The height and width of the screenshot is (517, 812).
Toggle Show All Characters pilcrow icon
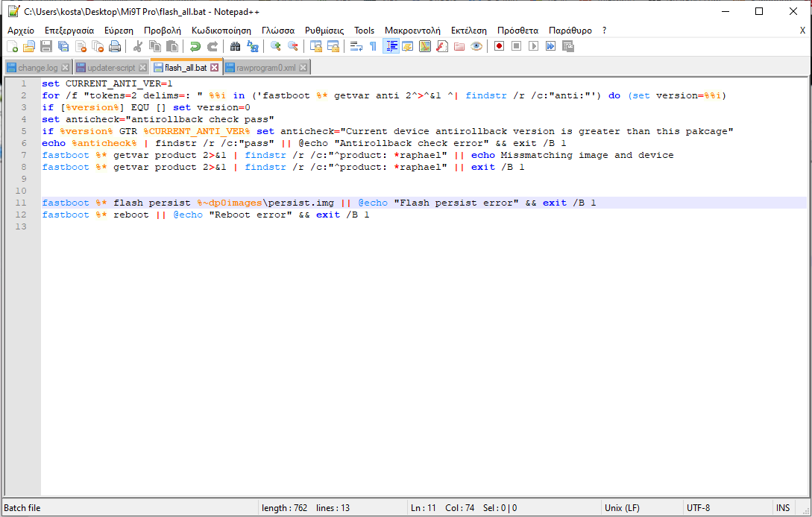pos(373,46)
